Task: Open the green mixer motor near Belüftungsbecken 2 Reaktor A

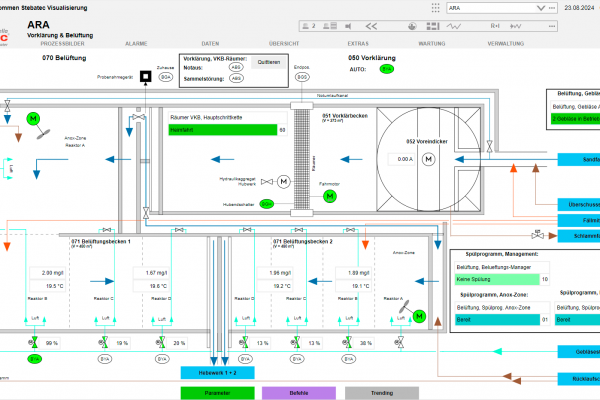Action: point(419,316)
